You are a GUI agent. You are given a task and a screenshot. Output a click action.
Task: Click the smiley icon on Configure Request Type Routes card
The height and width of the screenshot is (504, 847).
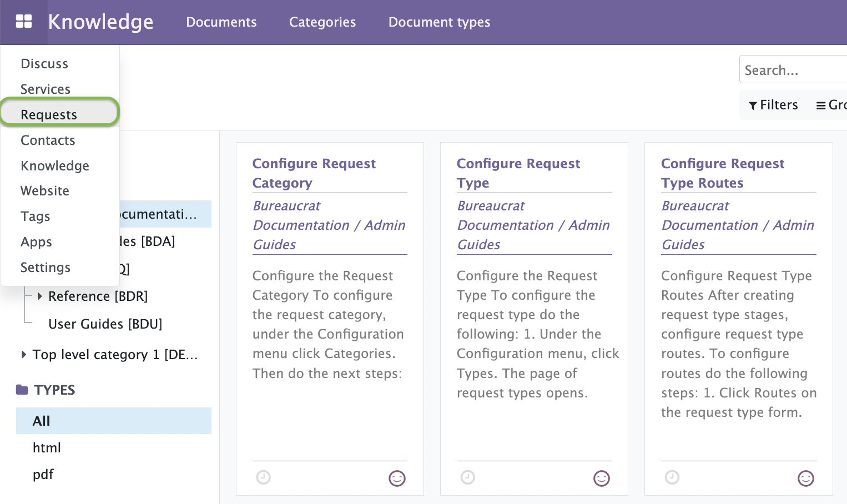[806, 478]
